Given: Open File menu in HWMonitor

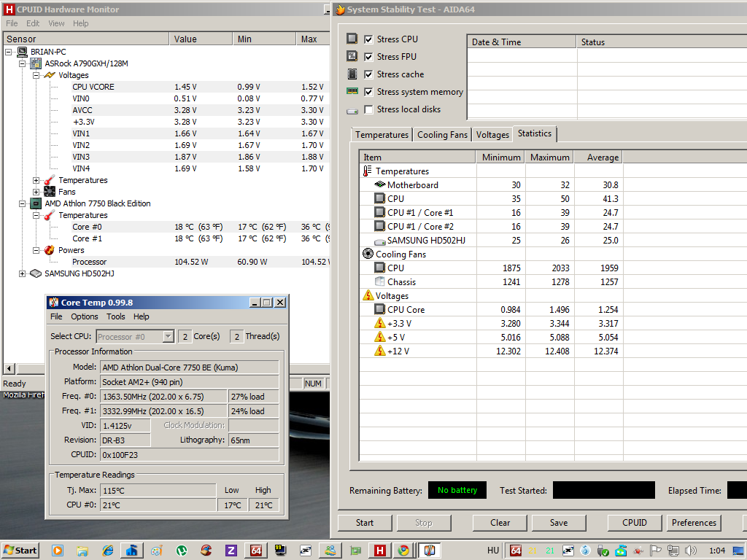Looking at the screenshot, I should click(12, 23).
